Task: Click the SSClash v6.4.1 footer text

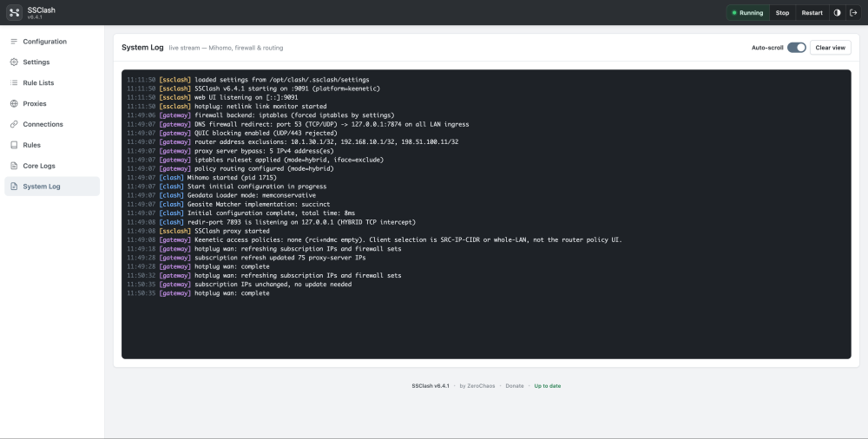Action: click(431, 386)
